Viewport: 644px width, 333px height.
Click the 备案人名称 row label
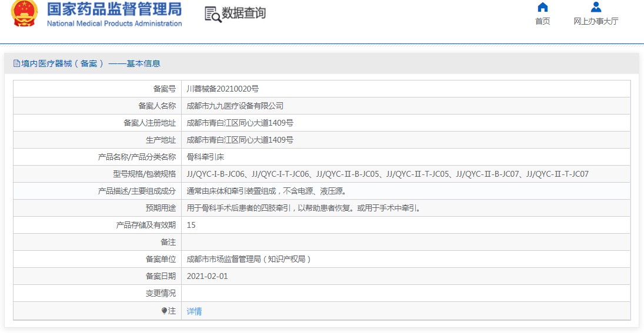(157, 106)
